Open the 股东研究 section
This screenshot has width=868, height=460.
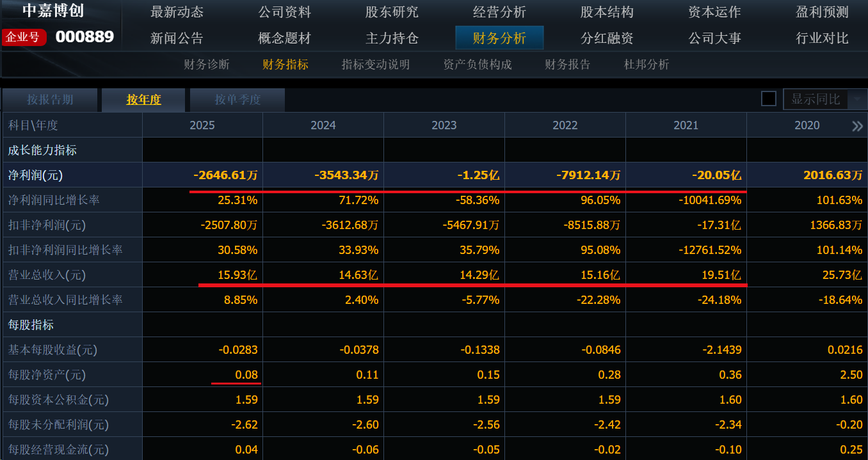(x=392, y=12)
